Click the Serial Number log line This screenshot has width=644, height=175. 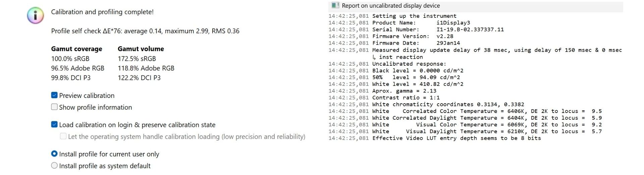click(438, 30)
